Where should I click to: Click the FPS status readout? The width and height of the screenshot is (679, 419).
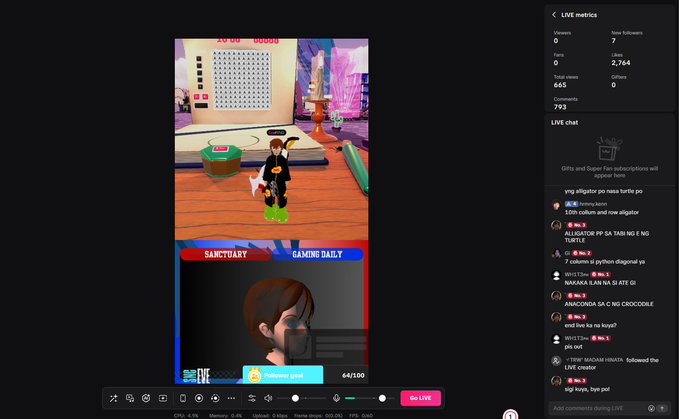pos(361,416)
